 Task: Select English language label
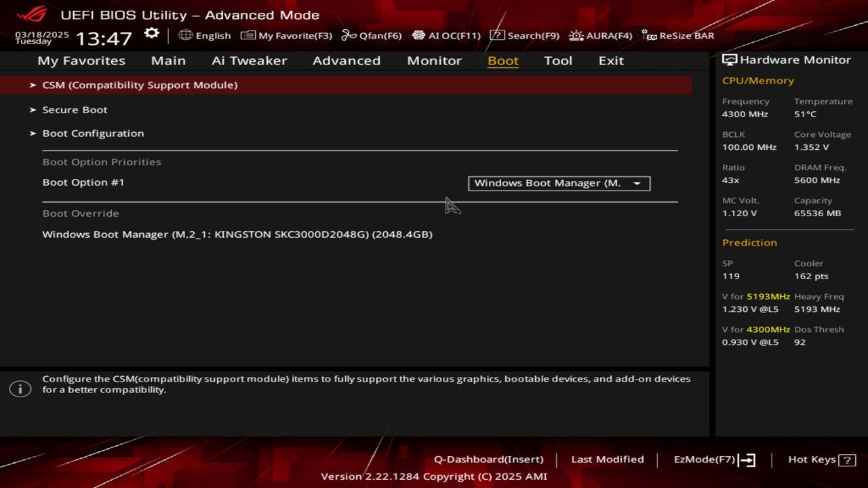pyautogui.click(x=213, y=35)
